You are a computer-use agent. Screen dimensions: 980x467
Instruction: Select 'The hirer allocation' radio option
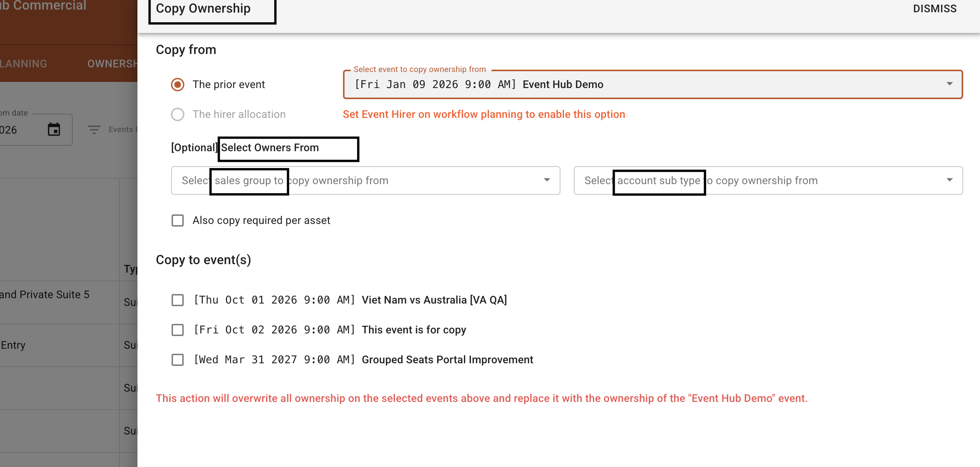[178, 114]
